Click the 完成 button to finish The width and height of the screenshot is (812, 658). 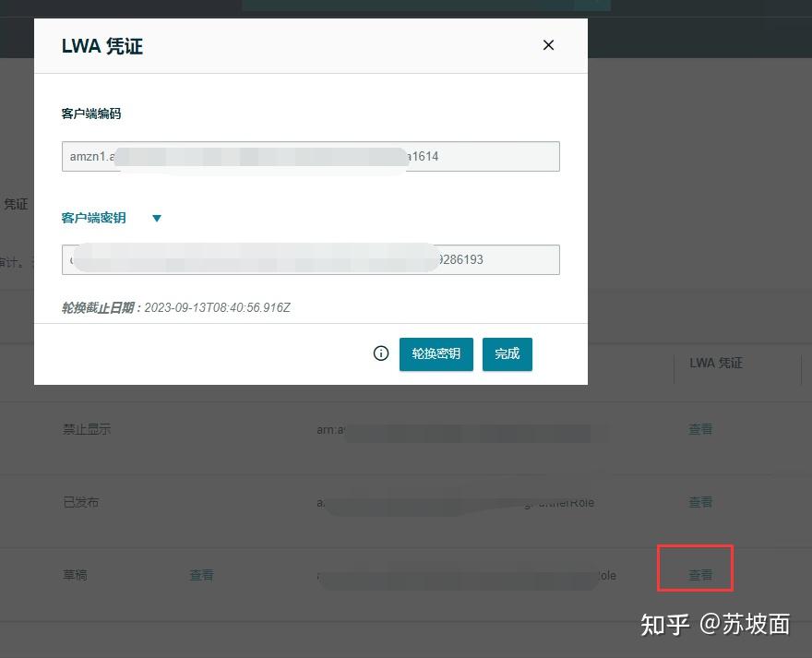point(507,353)
